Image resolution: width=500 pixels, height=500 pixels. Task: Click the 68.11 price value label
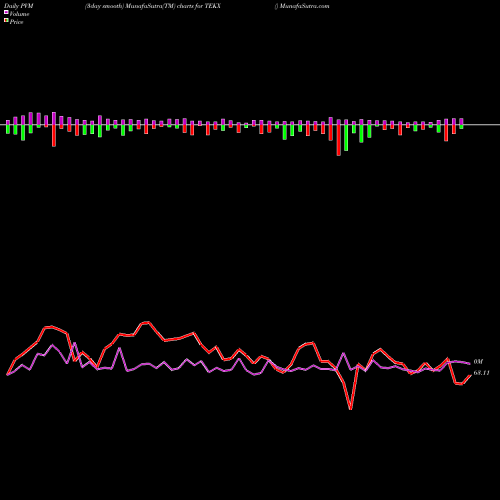481,373
